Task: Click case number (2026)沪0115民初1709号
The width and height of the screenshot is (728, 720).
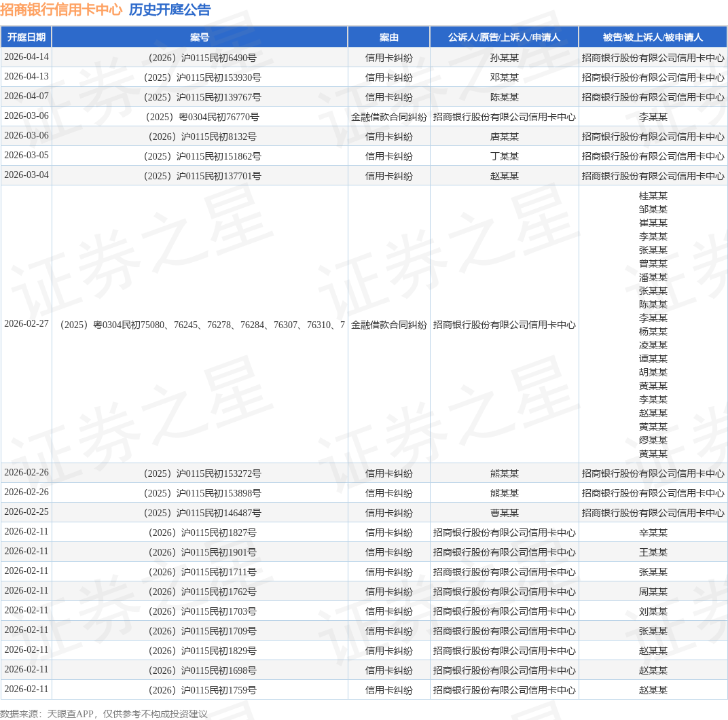Action: (202, 631)
